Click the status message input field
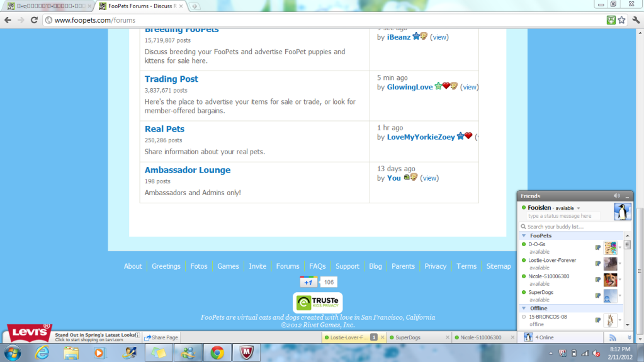The height and width of the screenshot is (362, 644). tap(563, 216)
